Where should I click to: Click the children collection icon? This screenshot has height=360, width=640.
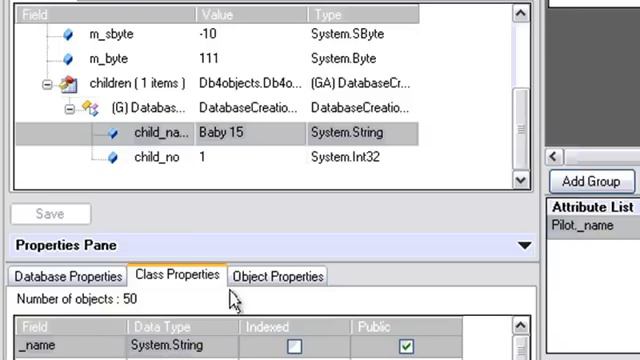pyautogui.click(x=68, y=84)
